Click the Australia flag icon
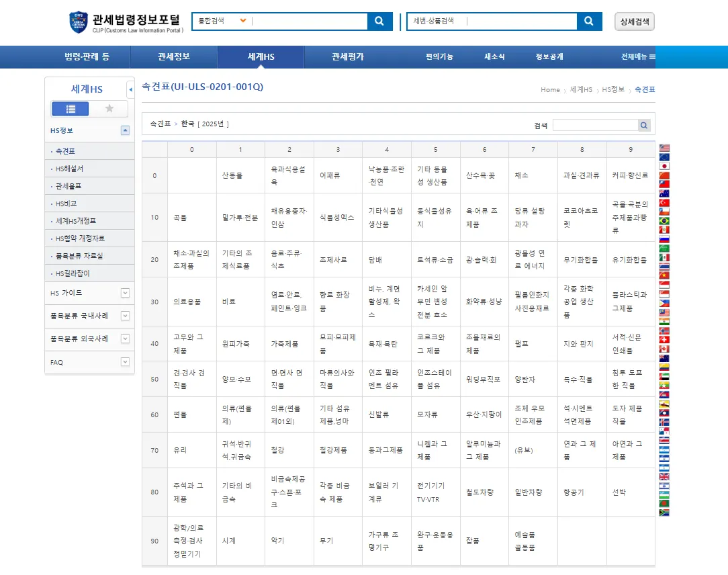 (664, 193)
